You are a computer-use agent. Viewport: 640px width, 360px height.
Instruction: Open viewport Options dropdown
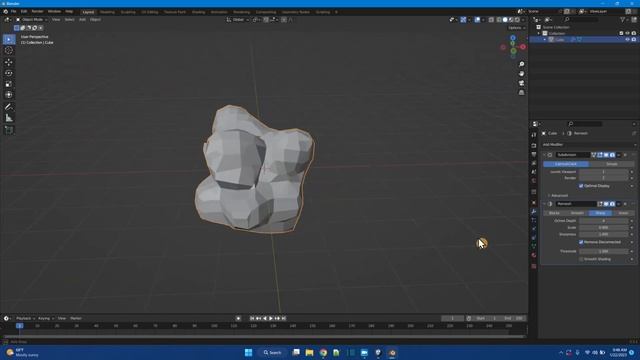pyautogui.click(x=517, y=28)
